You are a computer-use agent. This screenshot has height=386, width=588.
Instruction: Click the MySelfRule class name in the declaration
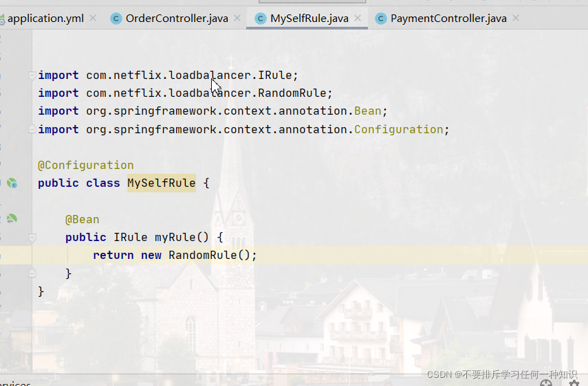pyautogui.click(x=161, y=183)
